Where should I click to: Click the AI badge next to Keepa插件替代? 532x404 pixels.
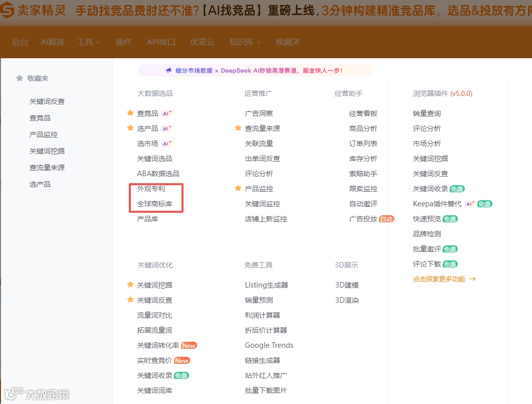(x=470, y=204)
